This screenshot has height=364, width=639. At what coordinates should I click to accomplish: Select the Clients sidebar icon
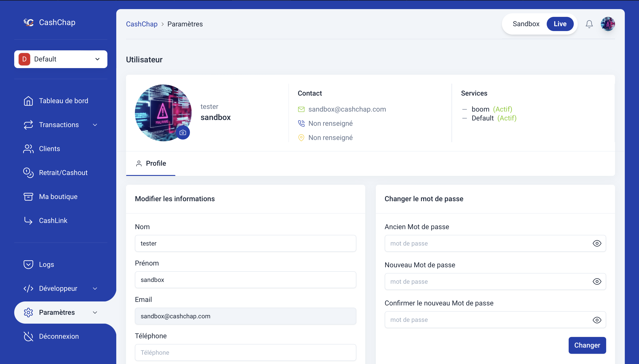pos(28,148)
